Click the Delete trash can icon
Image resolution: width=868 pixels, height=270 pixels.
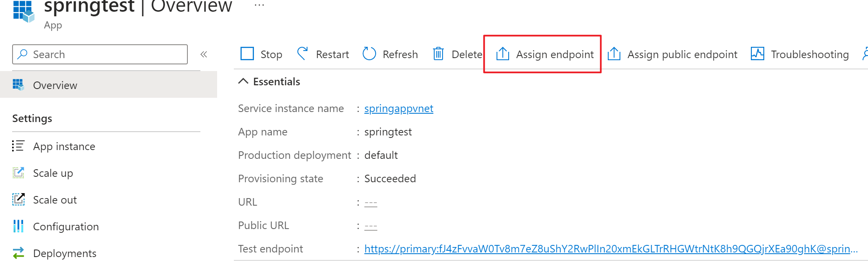coord(438,54)
